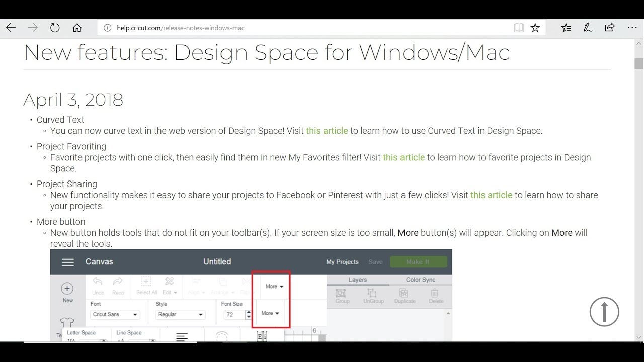
Task: Click the 'Curved Text' bullet text
Action: pyautogui.click(x=60, y=120)
